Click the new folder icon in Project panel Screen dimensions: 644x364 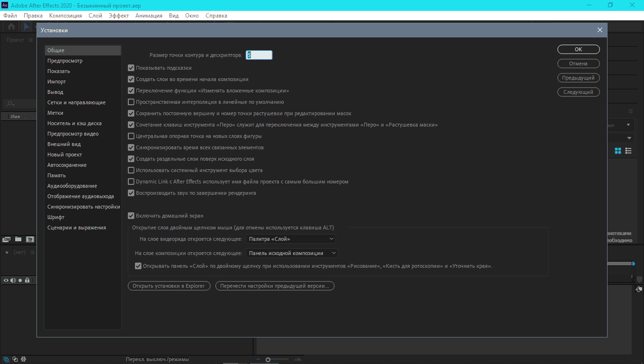click(18, 239)
